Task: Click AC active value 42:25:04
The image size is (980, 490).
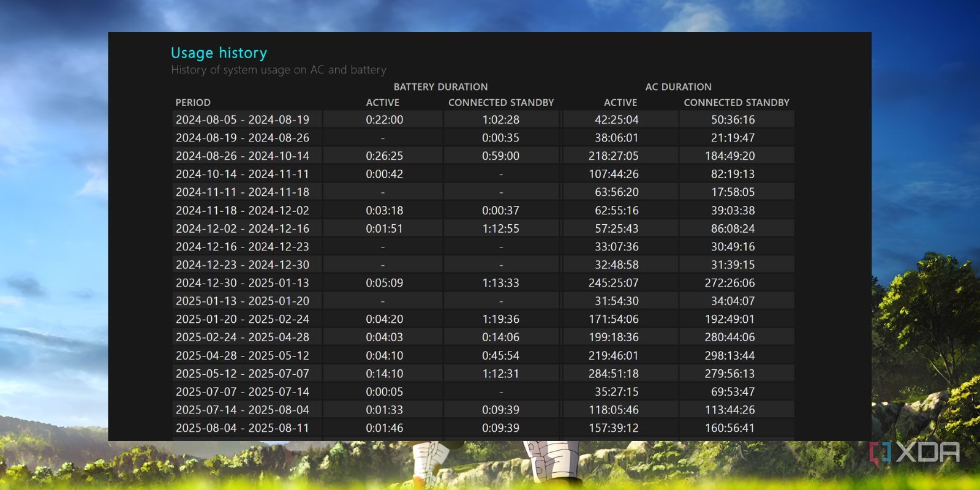Action: (x=617, y=119)
